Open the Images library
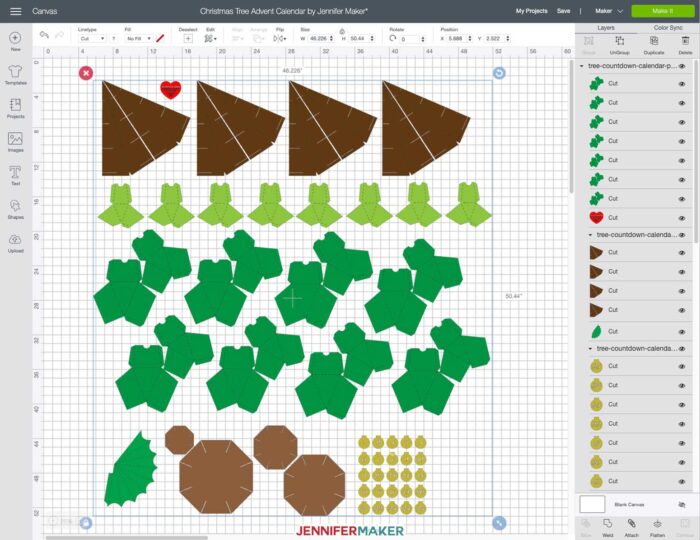 point(15,138)
